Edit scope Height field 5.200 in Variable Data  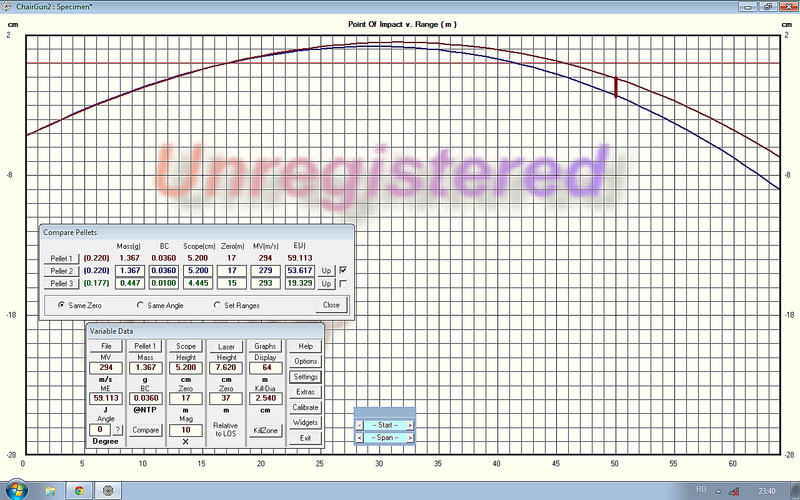[x=186, y=368]
